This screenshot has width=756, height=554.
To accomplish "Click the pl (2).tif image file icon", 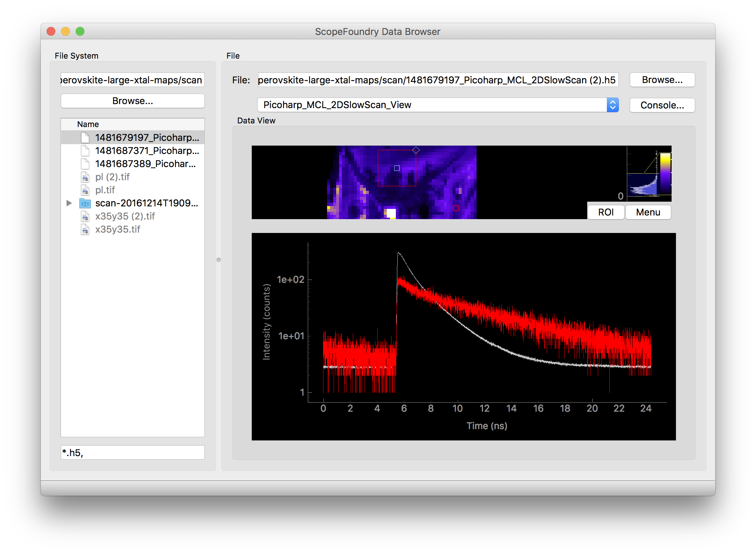I will click(85, 177).
